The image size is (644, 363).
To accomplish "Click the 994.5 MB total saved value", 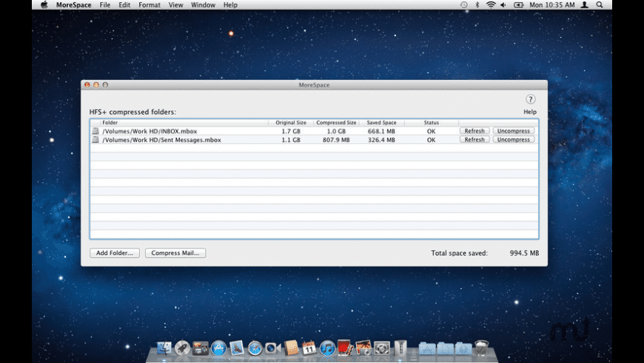I will coord(525,253).
